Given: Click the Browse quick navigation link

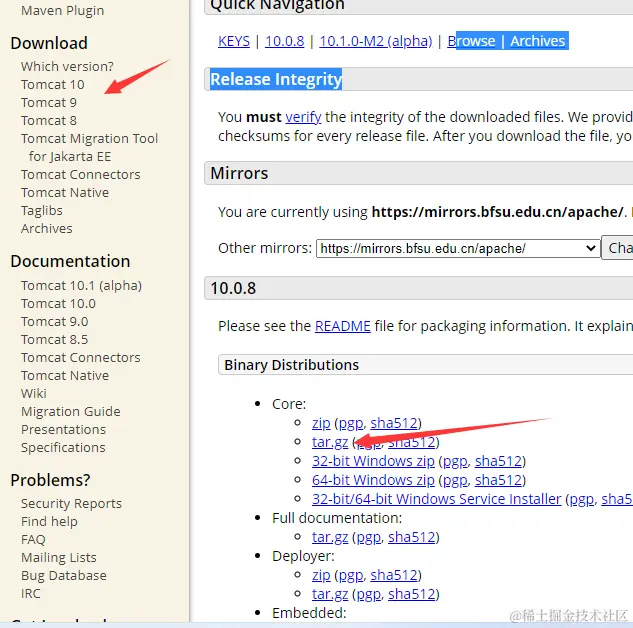Looking at the screenshot, I should [471, 41].
